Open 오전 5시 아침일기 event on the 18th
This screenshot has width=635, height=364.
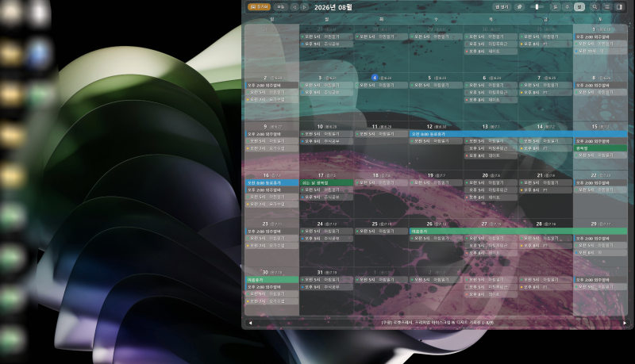coord(381,183)
